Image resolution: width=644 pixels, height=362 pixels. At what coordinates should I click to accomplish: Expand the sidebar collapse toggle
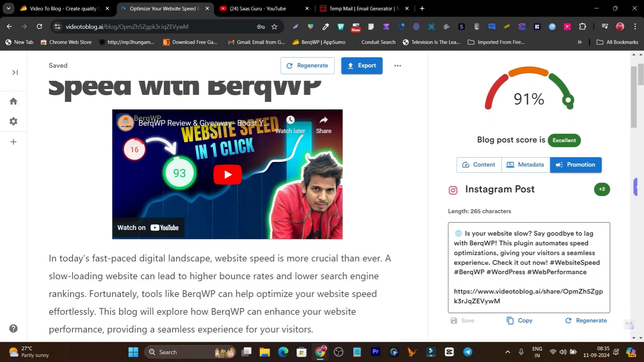click(15, 72)
